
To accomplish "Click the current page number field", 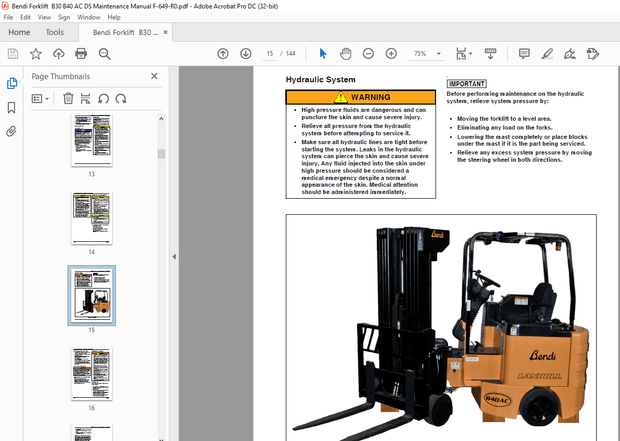I will pos(270,53).
